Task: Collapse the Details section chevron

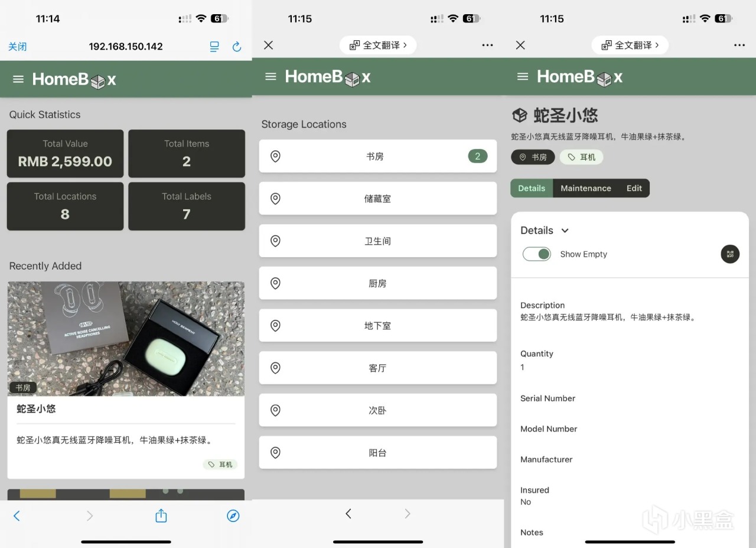Action: [565, 231]
